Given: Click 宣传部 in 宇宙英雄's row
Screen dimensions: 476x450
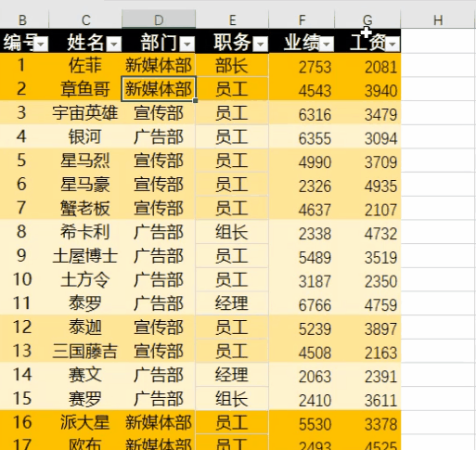Looking at the screenshot, I should click(159, 113).
